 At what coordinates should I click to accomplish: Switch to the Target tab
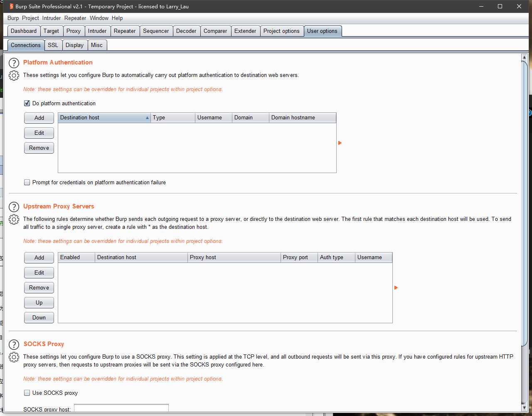[51, 31]
